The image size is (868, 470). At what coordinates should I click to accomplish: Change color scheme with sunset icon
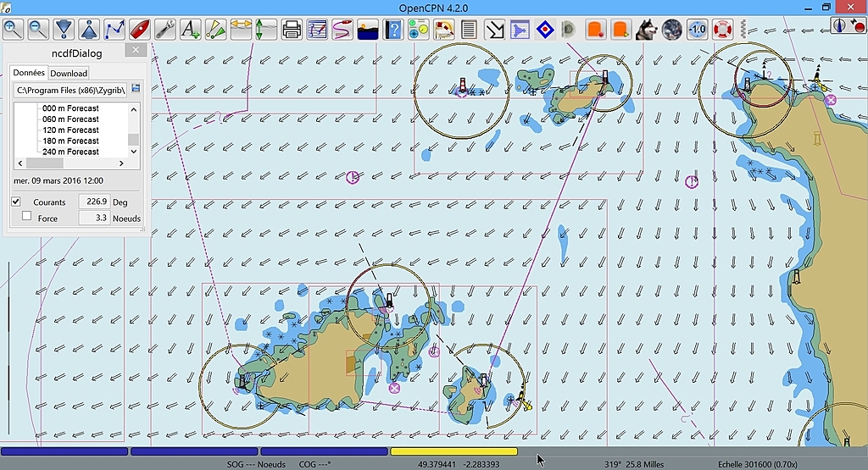click(x=368, y=29)
